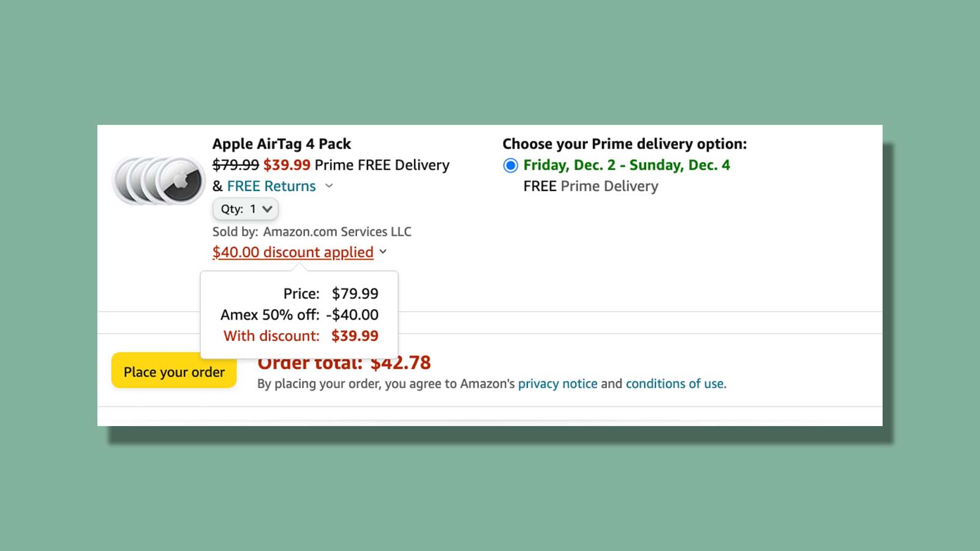
Task: Open Amazon's privacy notice link
Action: pyautogui.click(x=558, y=384)
